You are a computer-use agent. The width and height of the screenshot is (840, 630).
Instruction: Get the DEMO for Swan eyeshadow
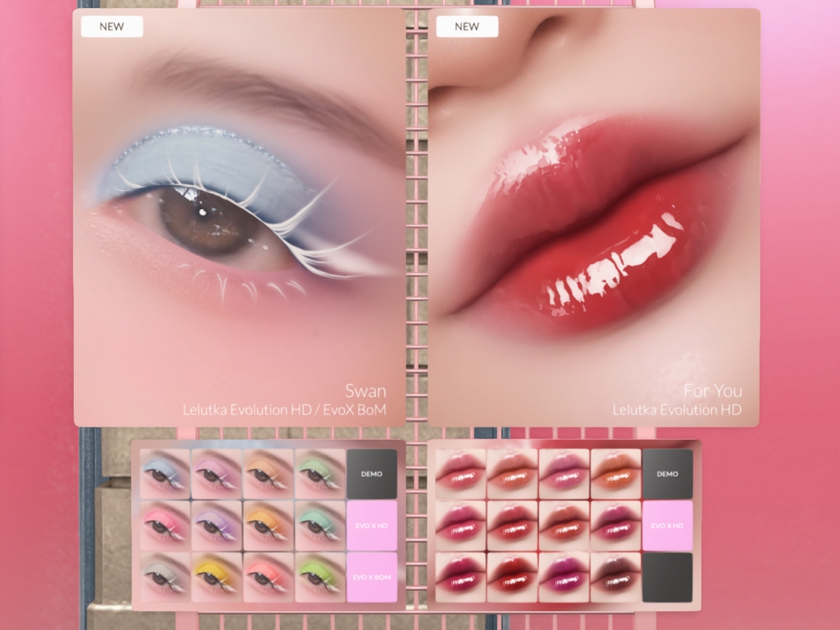[372, 473]
